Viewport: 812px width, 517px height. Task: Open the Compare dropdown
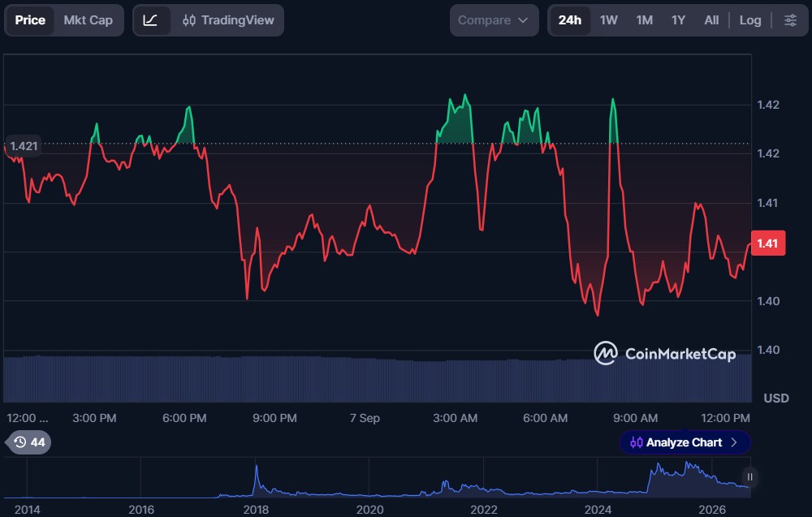click(494, 20)
